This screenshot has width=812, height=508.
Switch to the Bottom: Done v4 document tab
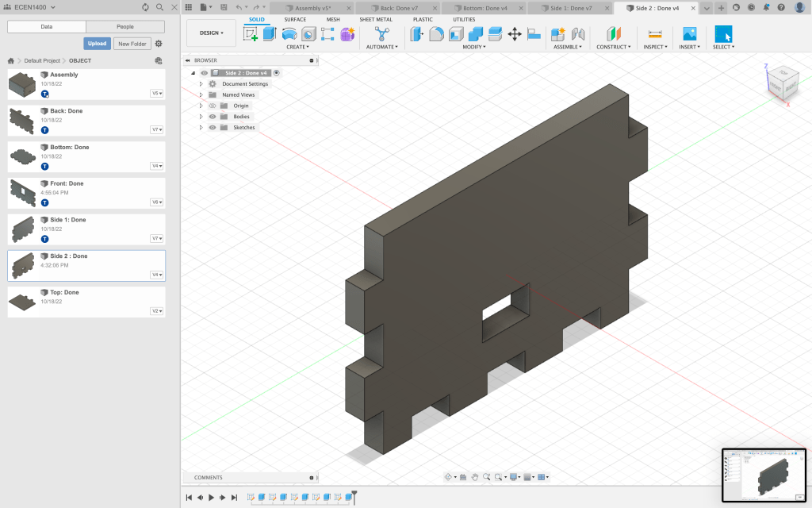click(485, 8)
